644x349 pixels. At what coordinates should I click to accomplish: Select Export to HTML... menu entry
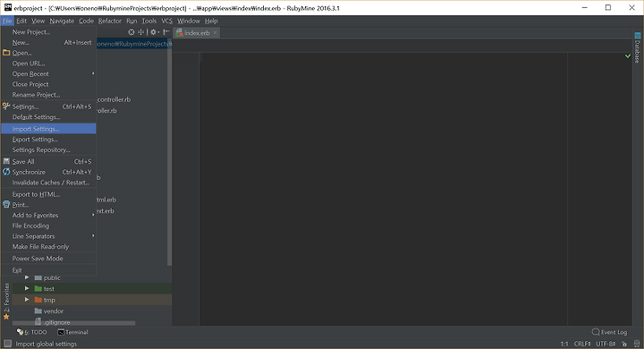[x=48, y=194]
